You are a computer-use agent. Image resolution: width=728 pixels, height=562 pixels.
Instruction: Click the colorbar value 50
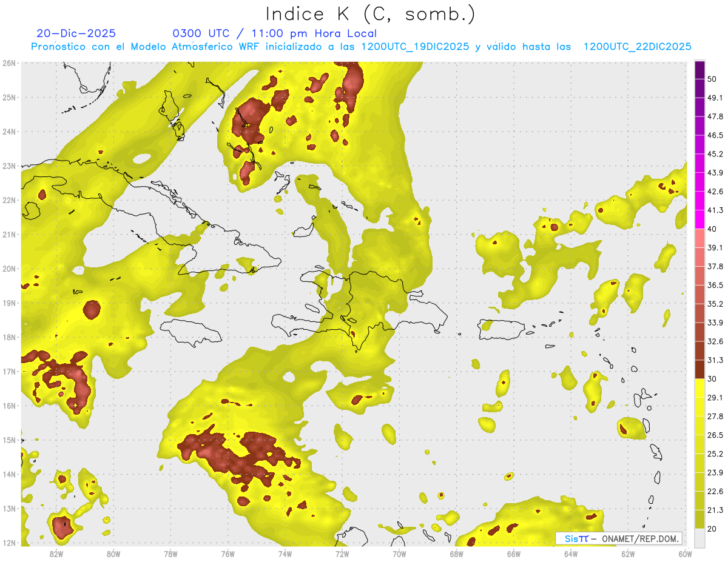point(713,79)
